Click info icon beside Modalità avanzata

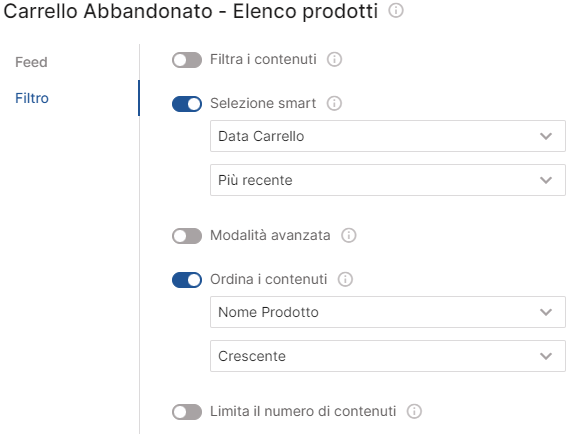(349, 235)
